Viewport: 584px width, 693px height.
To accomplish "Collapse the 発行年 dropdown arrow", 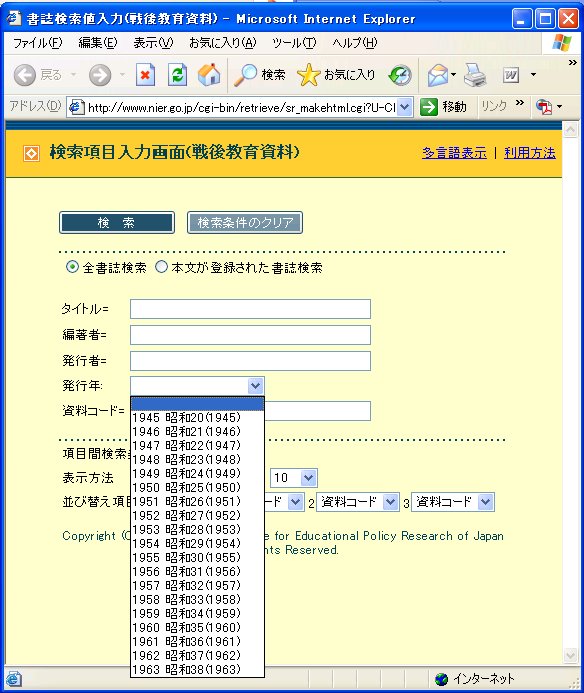I will tap(255, 386).
